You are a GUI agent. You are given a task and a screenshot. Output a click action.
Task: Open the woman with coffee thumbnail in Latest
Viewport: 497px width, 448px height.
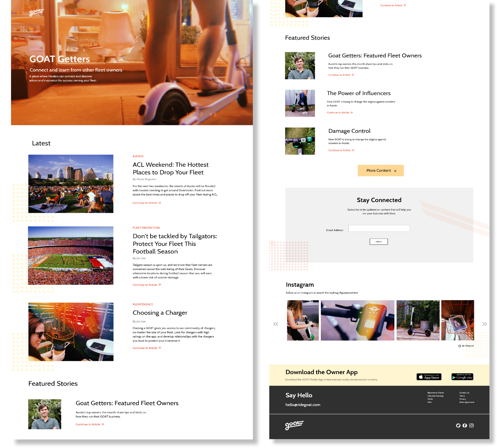point(71,332)
